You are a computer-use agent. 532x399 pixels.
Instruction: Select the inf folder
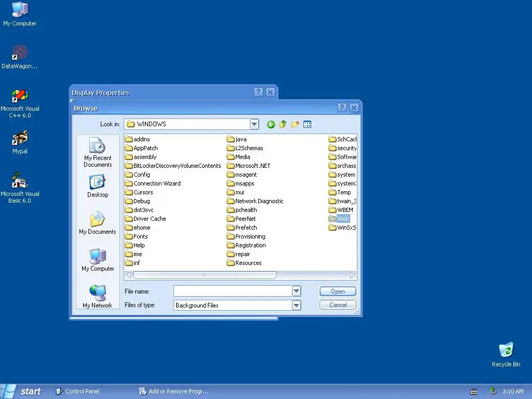click(132, 262)
